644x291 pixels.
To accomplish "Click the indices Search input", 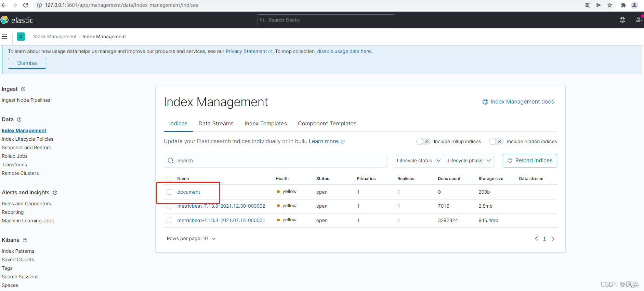I will coord(276,161).
